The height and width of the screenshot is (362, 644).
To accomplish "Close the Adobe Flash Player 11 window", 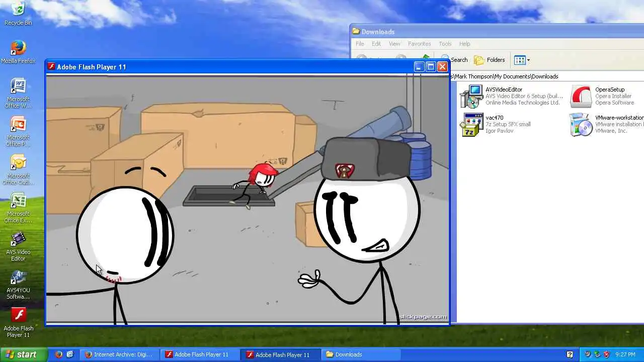I will pyautogui.click(x=442, y=66).
